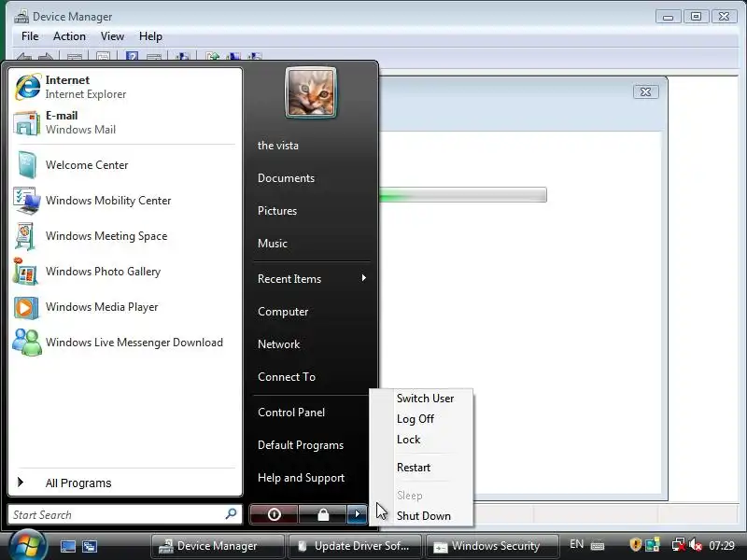Image resolution: width=747 pixels, height=560 pixels.
Task: Open Windows Mobility Center icon
Action: pyautogui.click(x=27, y=201)
